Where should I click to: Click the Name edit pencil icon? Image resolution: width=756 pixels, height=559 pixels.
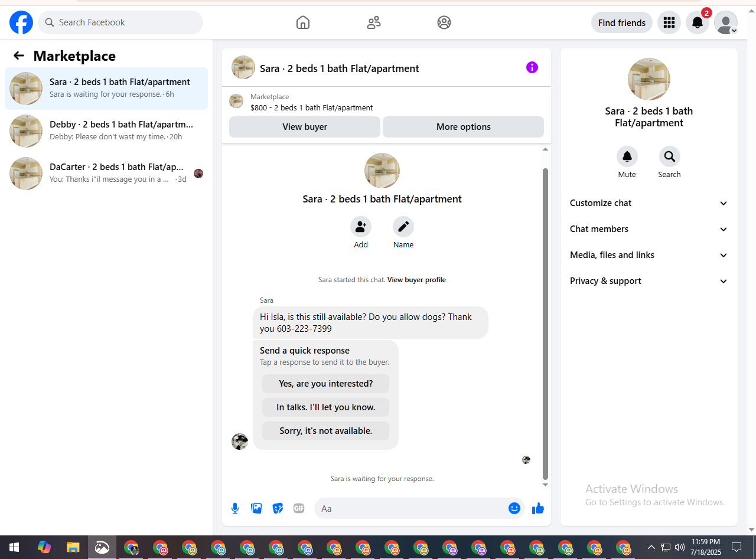pos(403,227)
